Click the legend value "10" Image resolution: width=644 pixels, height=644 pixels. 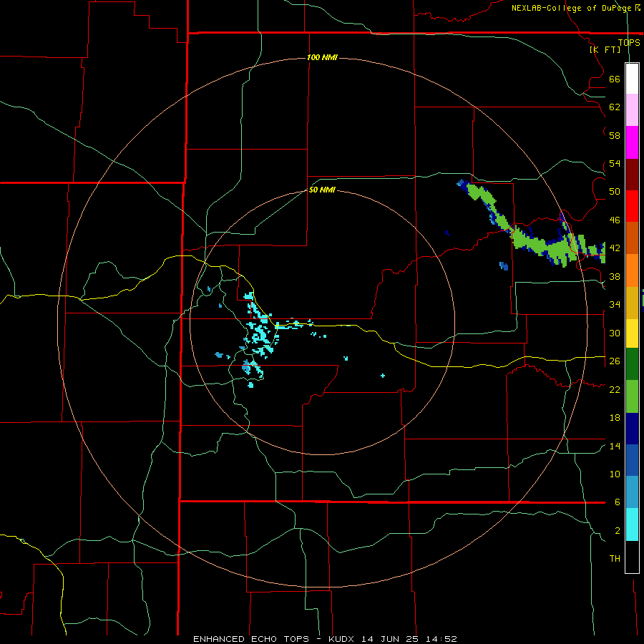[615, 474]
